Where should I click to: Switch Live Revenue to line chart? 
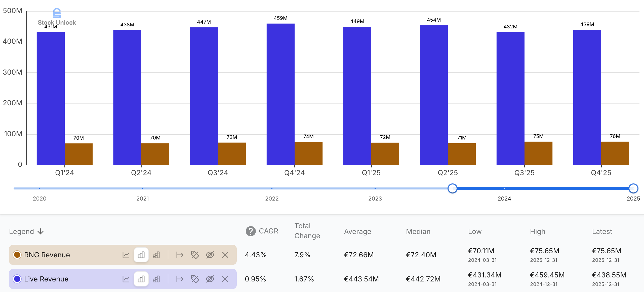point(126,279)
